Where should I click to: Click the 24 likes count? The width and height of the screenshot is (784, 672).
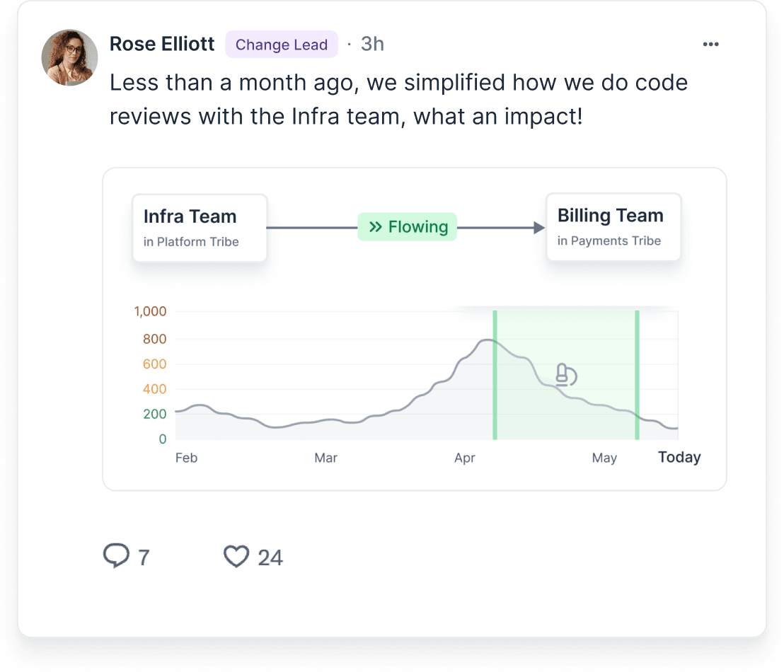[270, 557]
